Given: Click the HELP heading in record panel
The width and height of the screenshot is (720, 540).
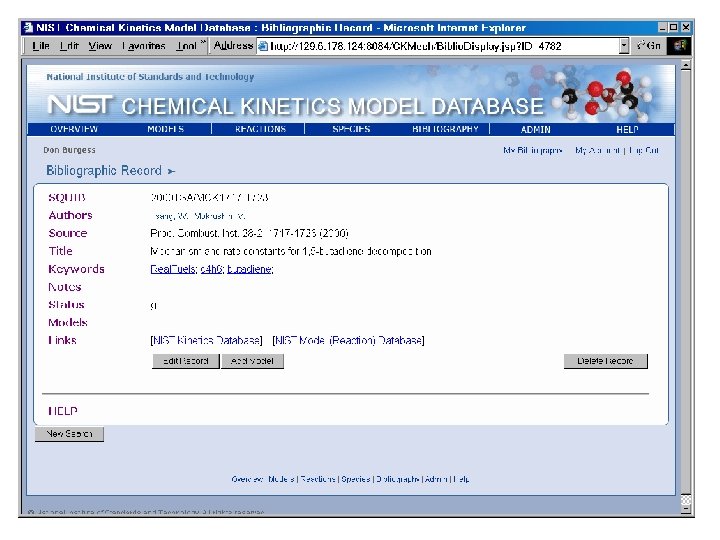Looking at the screenshot, I should (x=63, y=411).
